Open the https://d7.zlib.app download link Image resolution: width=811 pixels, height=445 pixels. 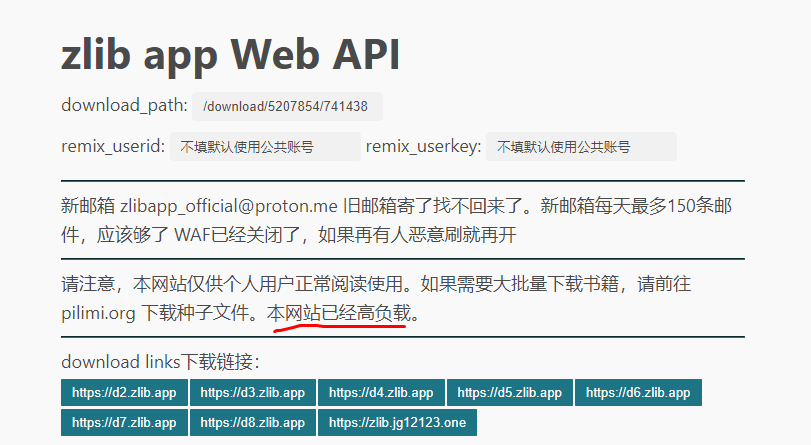coord(124,422)
